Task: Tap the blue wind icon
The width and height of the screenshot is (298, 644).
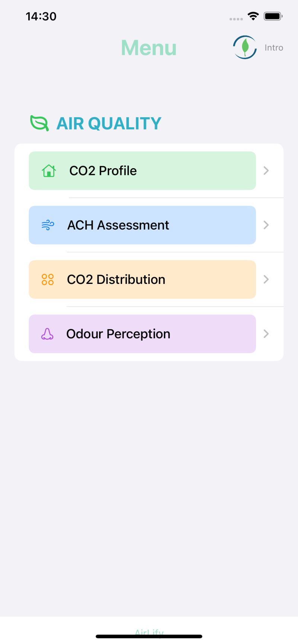Action: pyautogui.click(x=48, y=225)
